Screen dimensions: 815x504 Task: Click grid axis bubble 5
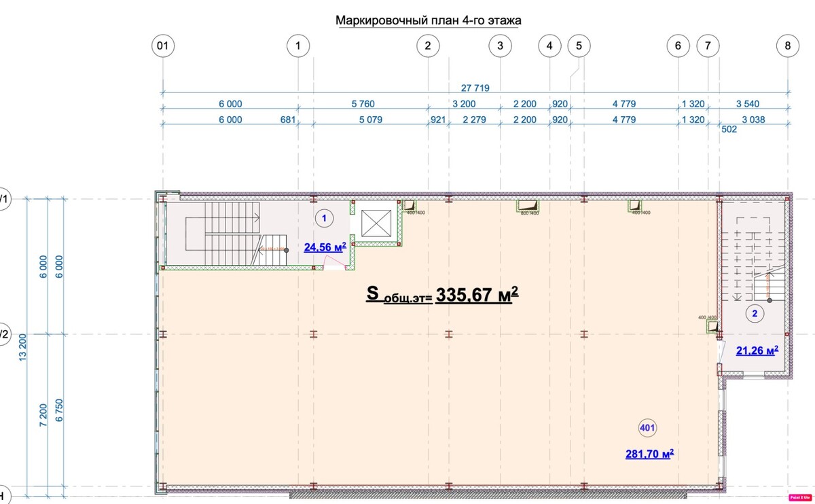(579, 46)
